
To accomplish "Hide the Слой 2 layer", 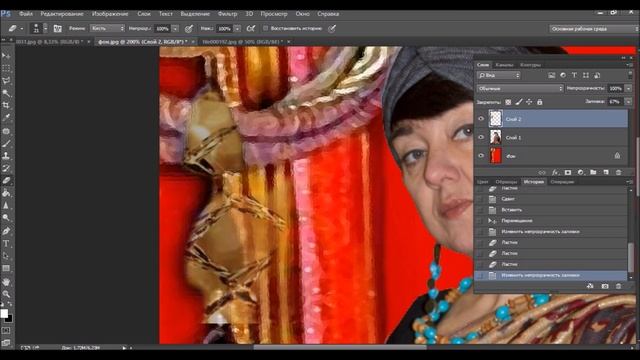I will [x=481, y=119].
